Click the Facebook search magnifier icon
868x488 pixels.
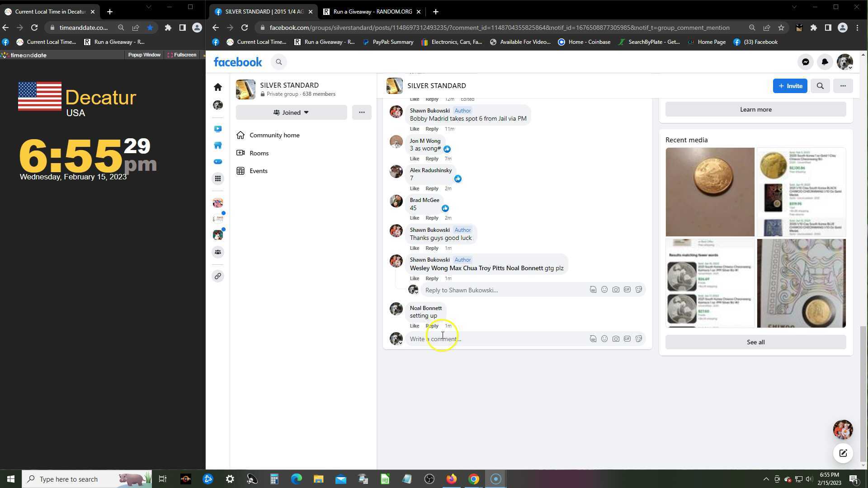tap(279, 62)
